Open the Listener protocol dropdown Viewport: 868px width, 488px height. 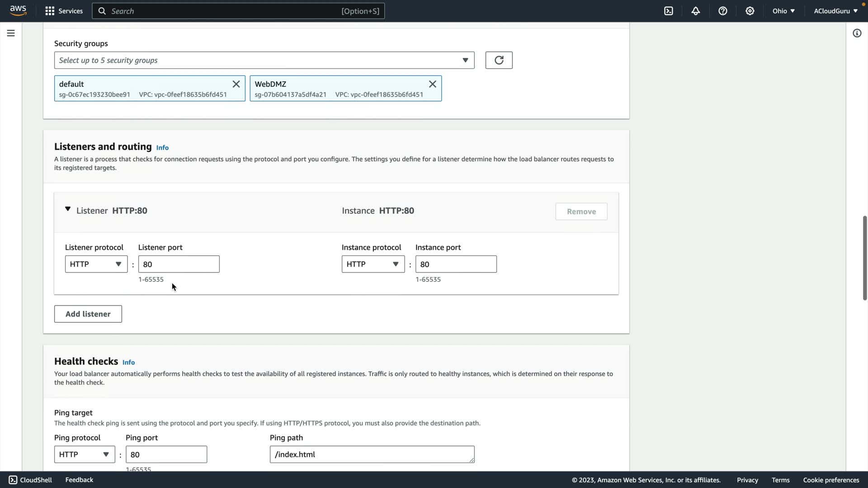tap(96, 264)
